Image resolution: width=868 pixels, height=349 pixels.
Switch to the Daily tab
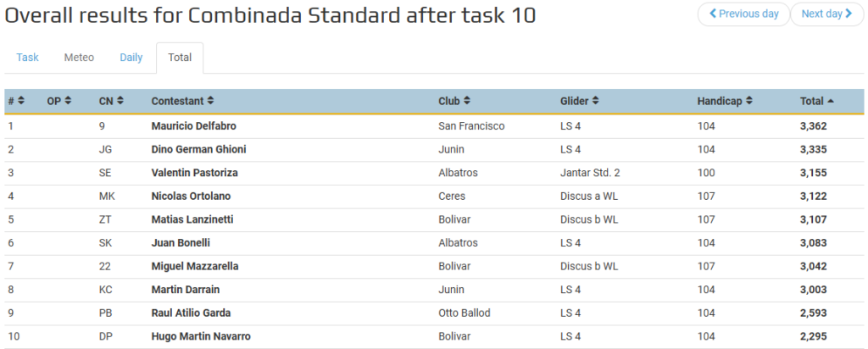131,58
